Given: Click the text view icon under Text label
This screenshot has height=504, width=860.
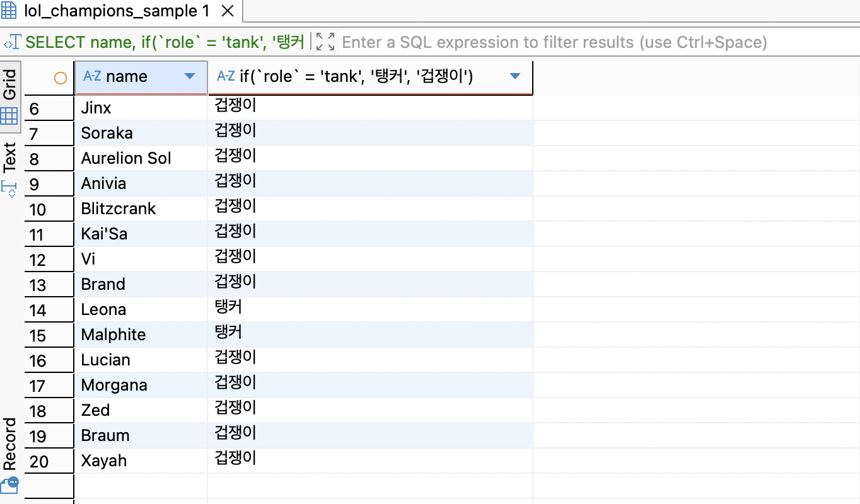Looking at the screenshot, I should tap(9, 188).
